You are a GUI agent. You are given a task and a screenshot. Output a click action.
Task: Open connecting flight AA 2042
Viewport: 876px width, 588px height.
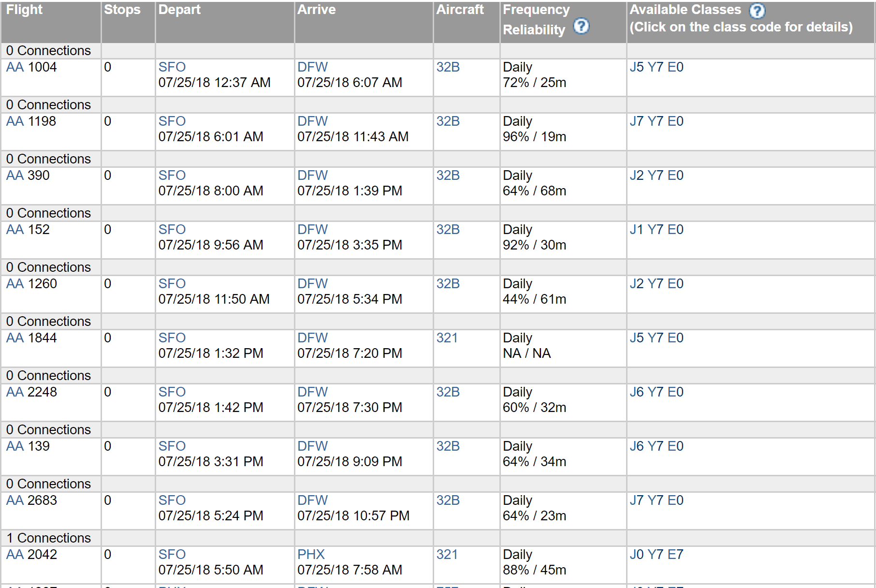31,555
